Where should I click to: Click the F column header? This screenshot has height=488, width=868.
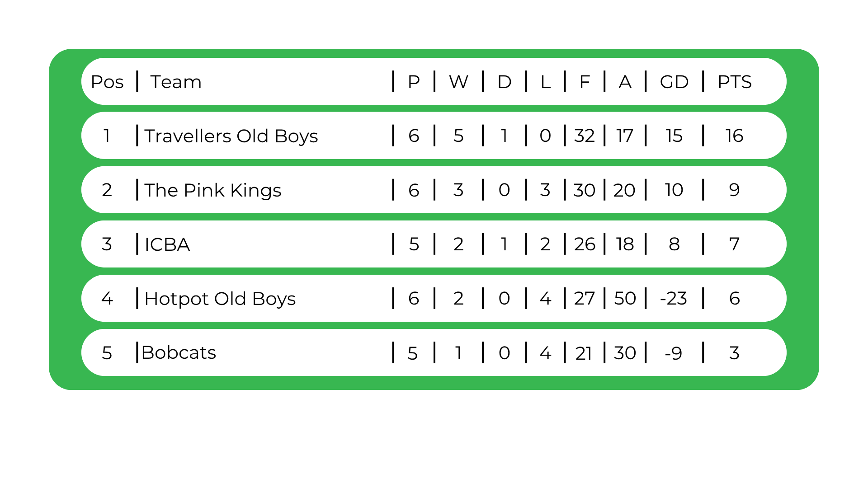click(x=585, y=82)
